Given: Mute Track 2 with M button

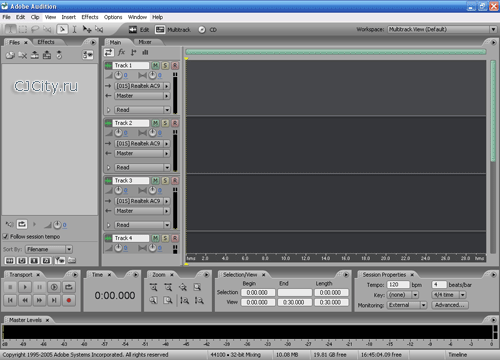Looking at the screenshot, I should tap(155, 123).
